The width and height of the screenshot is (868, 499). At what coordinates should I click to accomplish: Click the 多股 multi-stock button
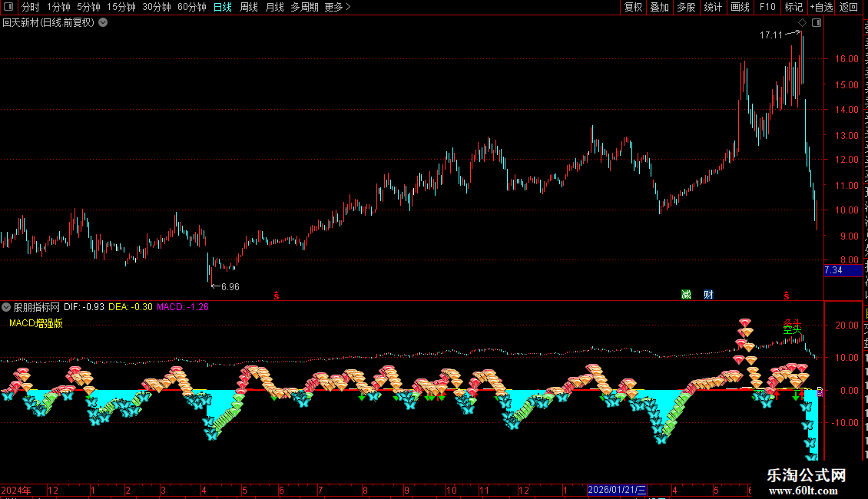pos(687,7)
